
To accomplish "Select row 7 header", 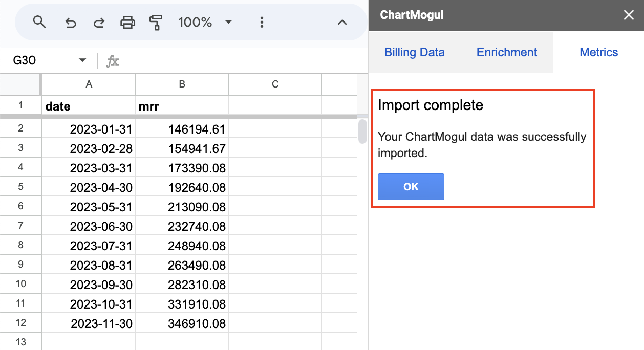I will pyautogui.click(x=20, y=226).
